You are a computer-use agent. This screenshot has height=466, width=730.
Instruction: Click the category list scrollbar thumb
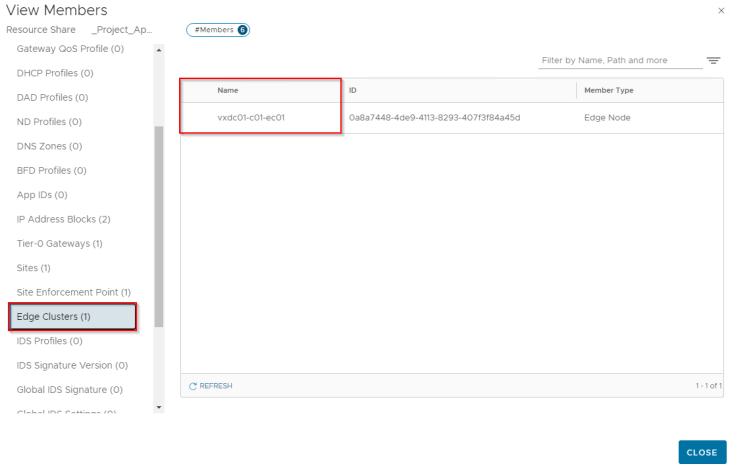tap(159, 226)
